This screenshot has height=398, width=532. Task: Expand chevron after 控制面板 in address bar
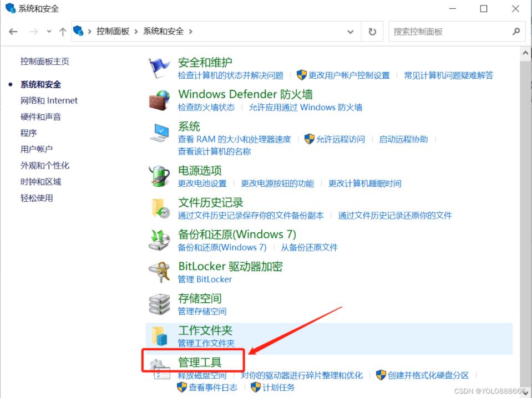(x=136, y=32)
